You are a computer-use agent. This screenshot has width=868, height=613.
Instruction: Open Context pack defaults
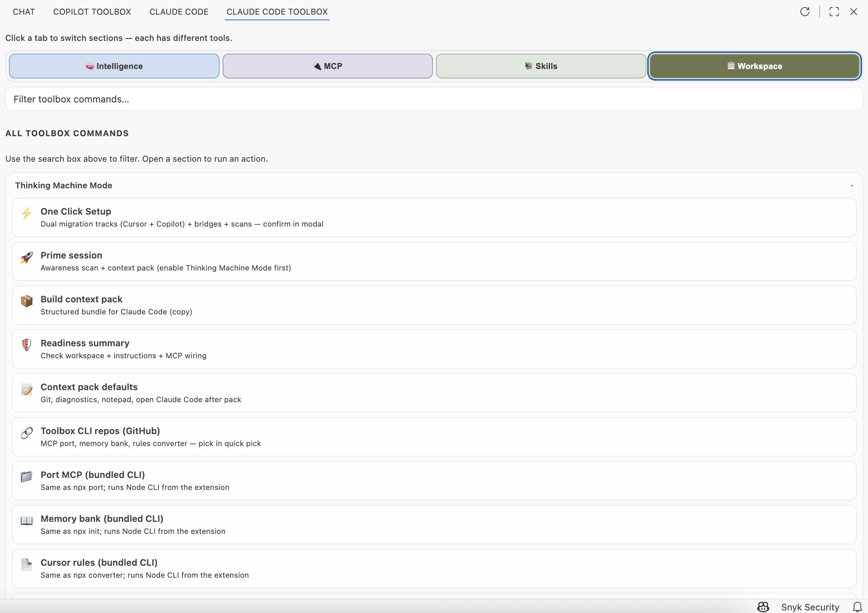coord(434,393)
